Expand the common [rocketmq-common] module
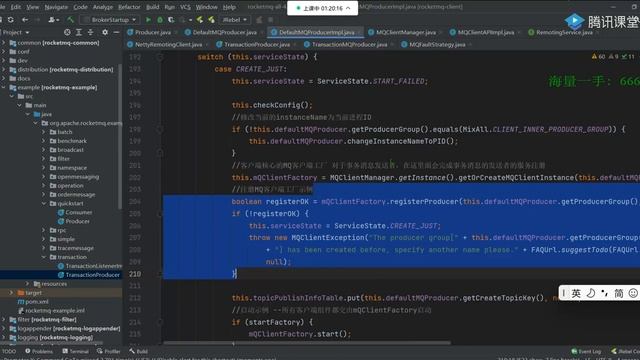This screenshot has height=360, width=640. click(x=4, y=42)
